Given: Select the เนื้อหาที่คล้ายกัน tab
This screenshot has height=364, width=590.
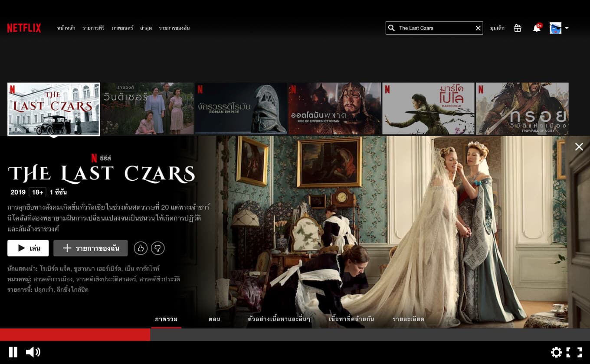Looking at the screenshot, I should [351, 319].
